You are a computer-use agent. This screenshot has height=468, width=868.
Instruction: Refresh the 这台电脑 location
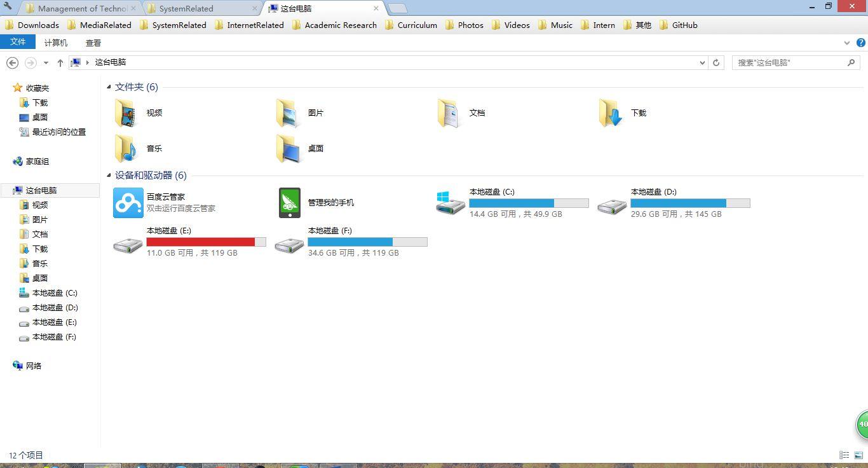coord(716,62)
